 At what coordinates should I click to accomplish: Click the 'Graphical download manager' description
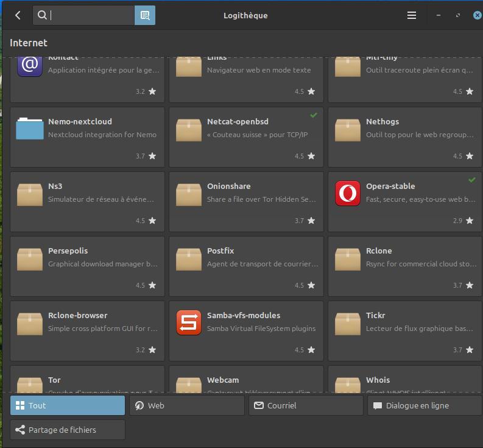(x=102, y=264)
